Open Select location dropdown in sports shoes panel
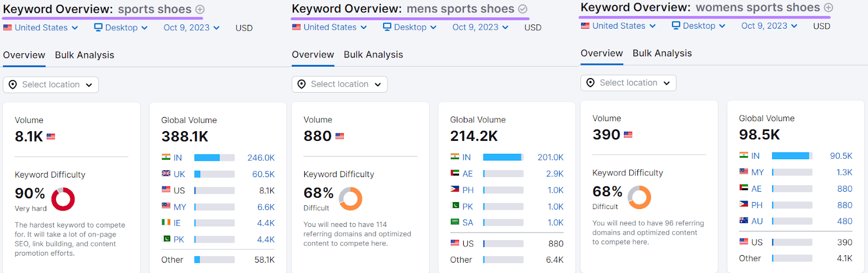 pyautogui.click(x=51, y=84)
